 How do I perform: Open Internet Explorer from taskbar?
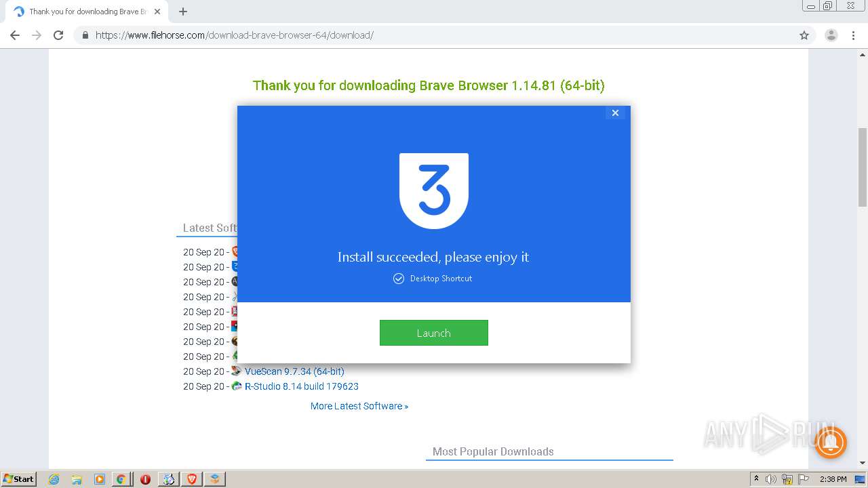(x=54, y=479)
